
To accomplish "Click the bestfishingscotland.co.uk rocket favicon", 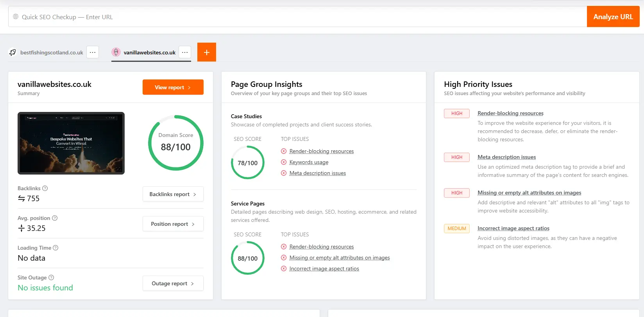I will pyautogui.click(x=13, y=52).
